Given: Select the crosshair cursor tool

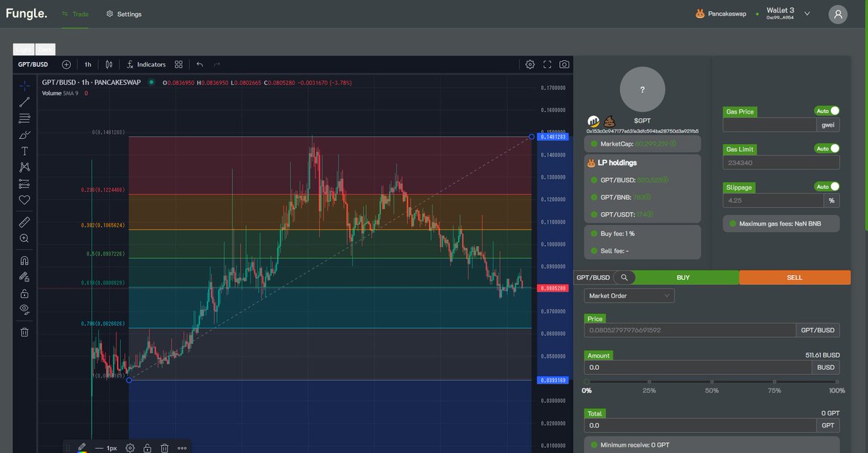Looking at the screenshot, I should pos(25,85).
